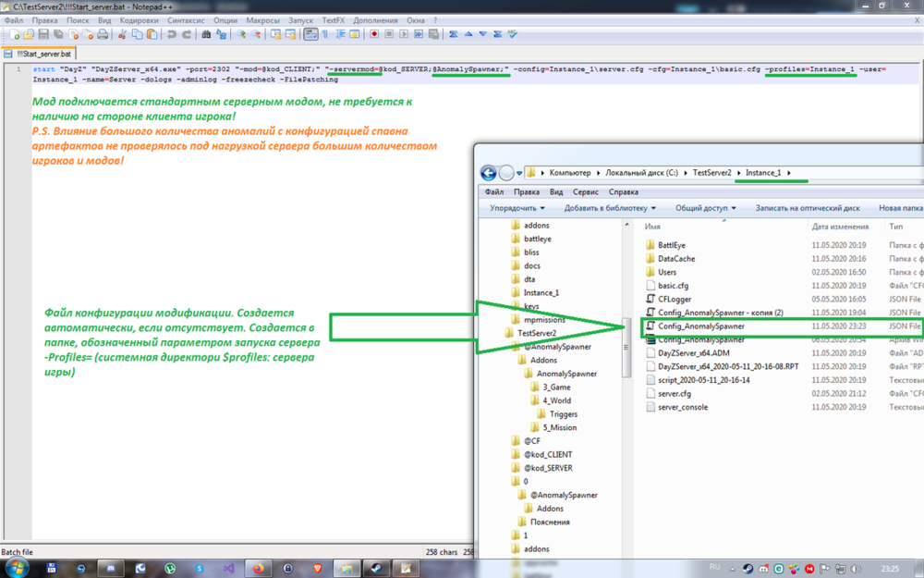Start macro recording with red dot icon

[374, 35]
